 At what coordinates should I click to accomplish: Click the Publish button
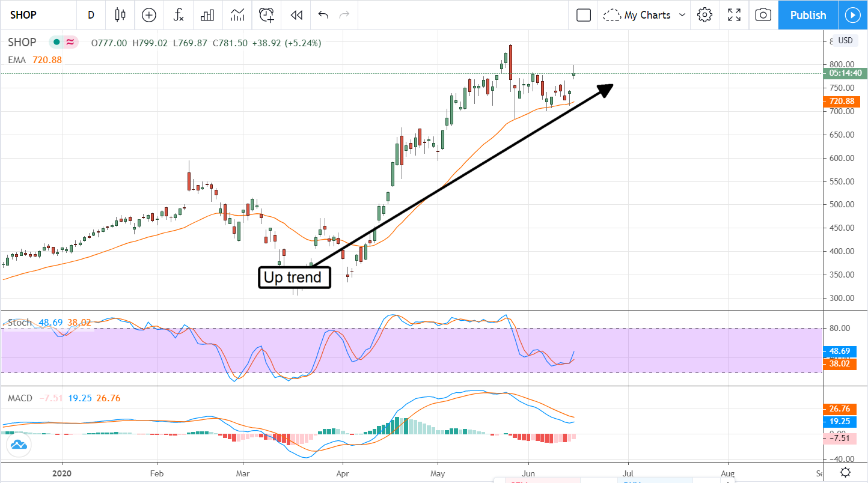[x=808, y=15]
